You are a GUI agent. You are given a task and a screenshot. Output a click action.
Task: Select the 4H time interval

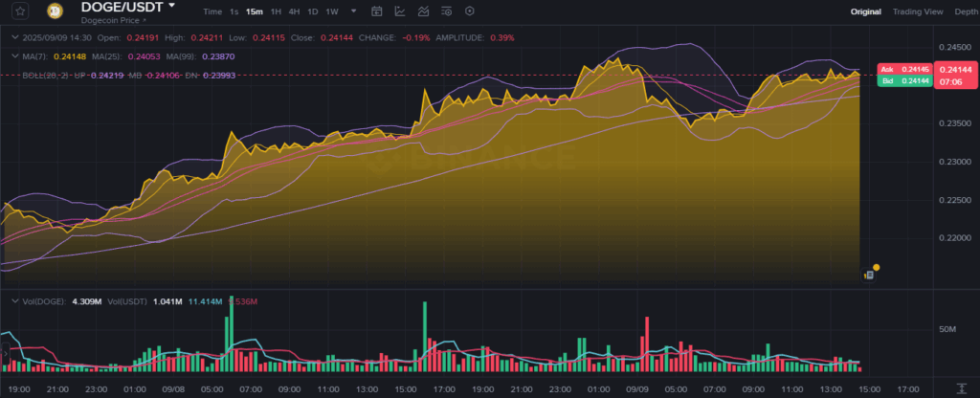(294, 11)
